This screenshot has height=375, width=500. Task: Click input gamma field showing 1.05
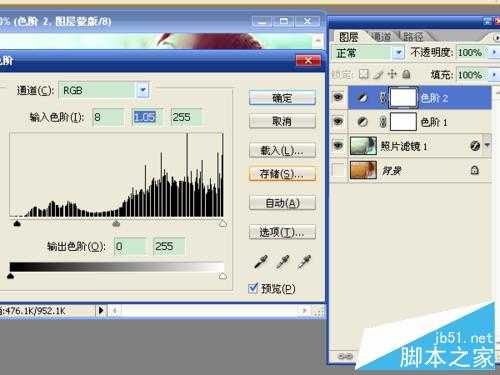point(147,117)
